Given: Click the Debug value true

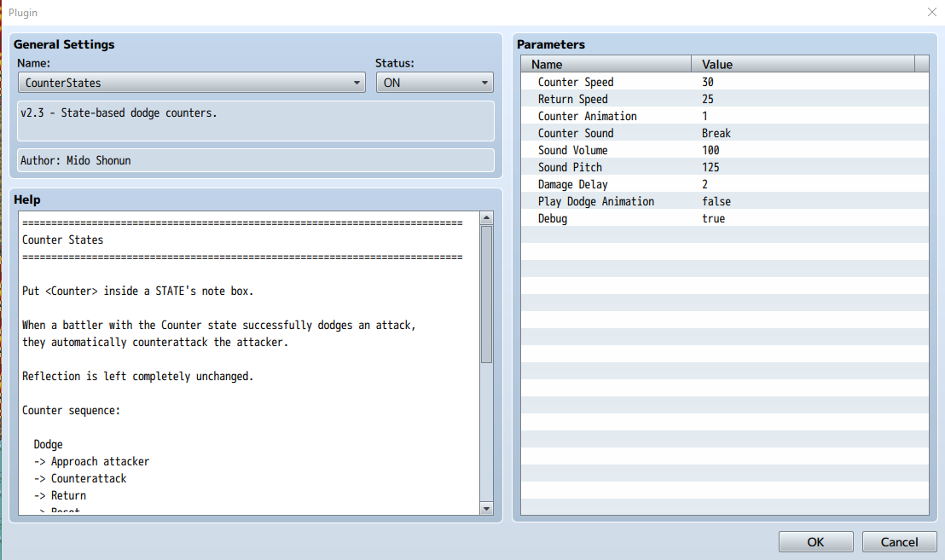Looking at the screenshot, I should (x=713, y=218).
